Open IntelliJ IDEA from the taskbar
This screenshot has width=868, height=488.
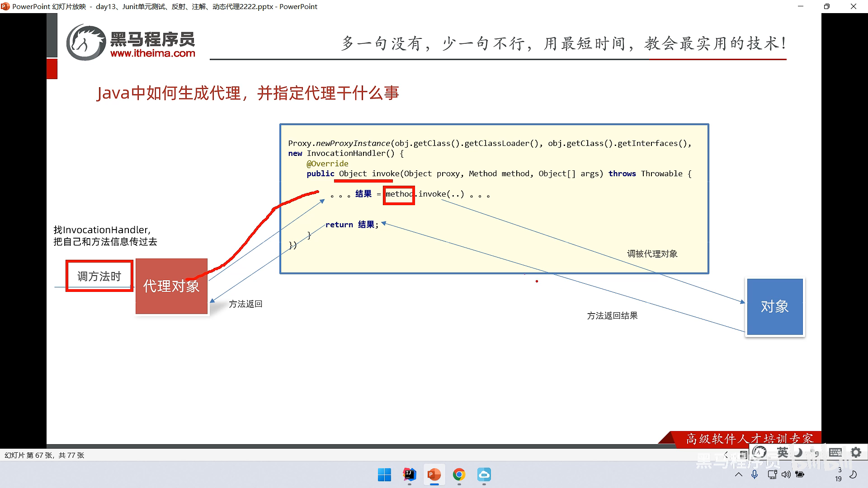[x=409, y=474]
